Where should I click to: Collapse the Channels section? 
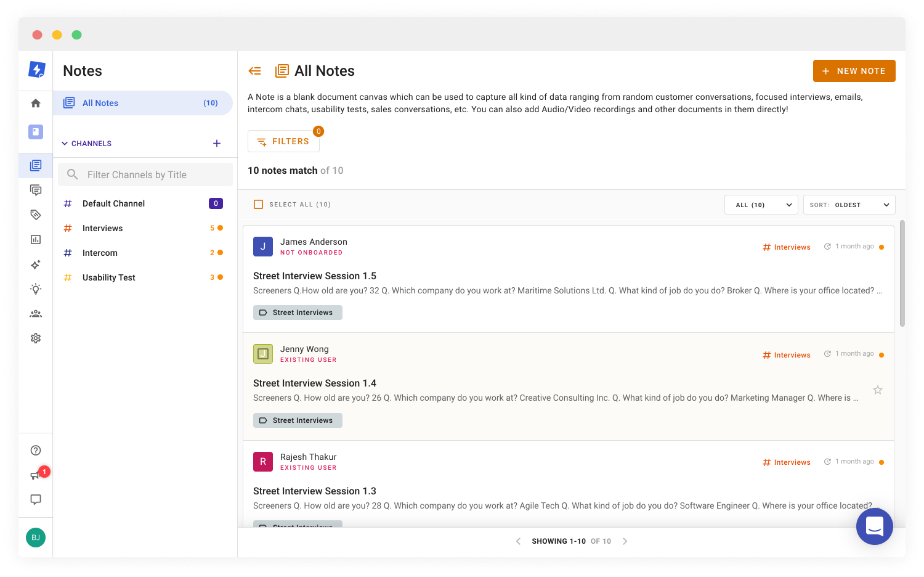coord(86,144)
